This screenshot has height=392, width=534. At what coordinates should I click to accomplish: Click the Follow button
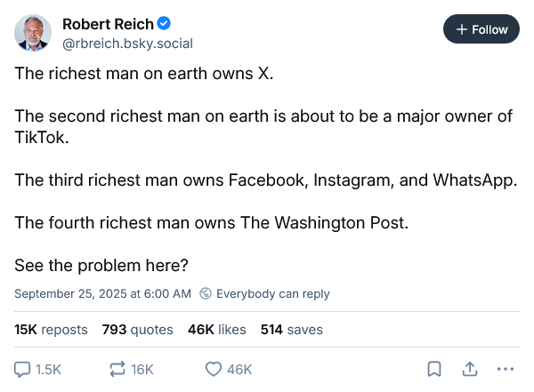[481, 29]
